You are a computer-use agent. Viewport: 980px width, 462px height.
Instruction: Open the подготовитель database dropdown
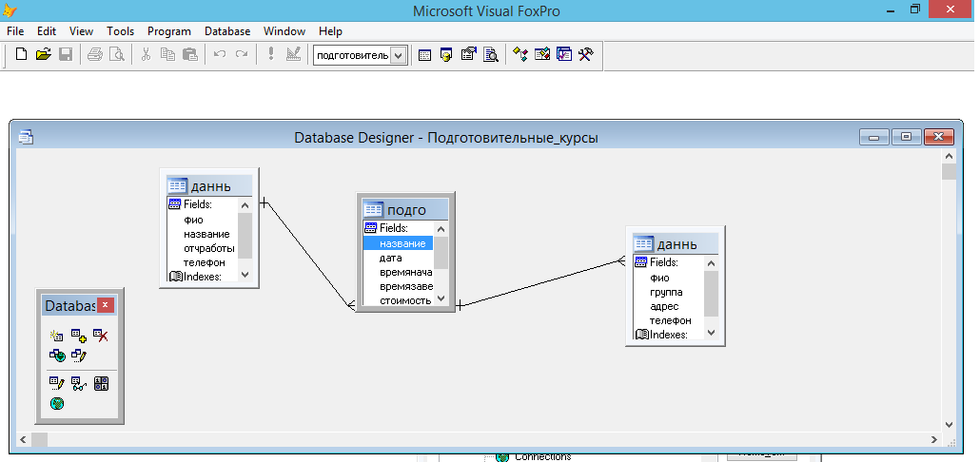(x=400, y=55)
